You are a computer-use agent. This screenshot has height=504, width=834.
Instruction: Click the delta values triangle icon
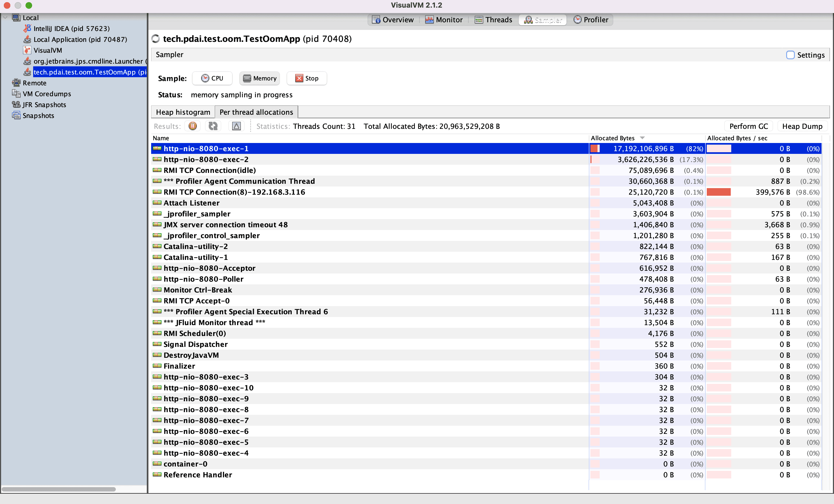(236, 126)
